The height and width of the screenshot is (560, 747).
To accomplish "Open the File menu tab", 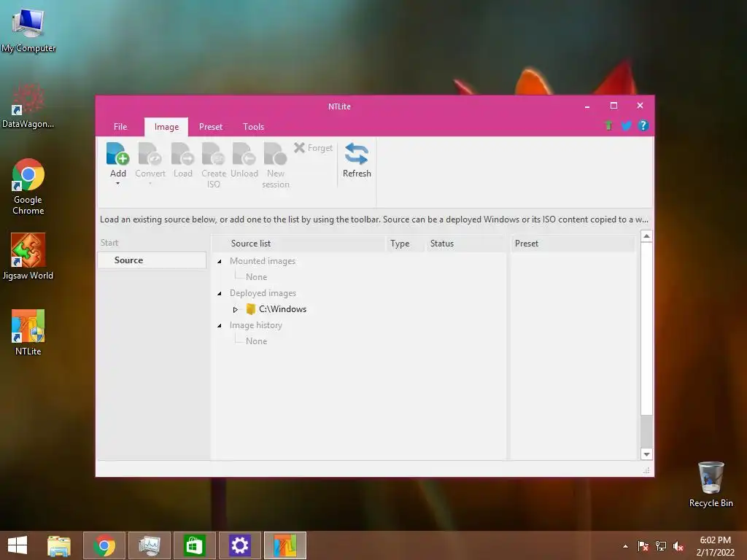I will coord(120,127).
